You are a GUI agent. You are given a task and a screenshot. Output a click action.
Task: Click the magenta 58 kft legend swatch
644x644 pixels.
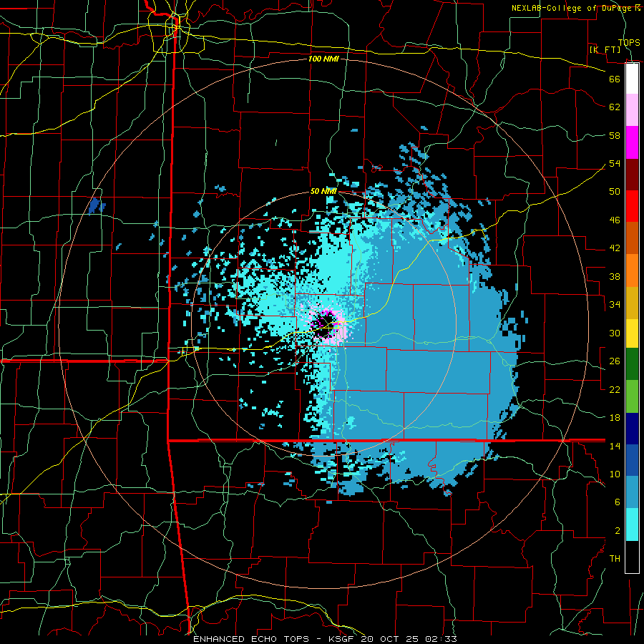pos(632,142)
